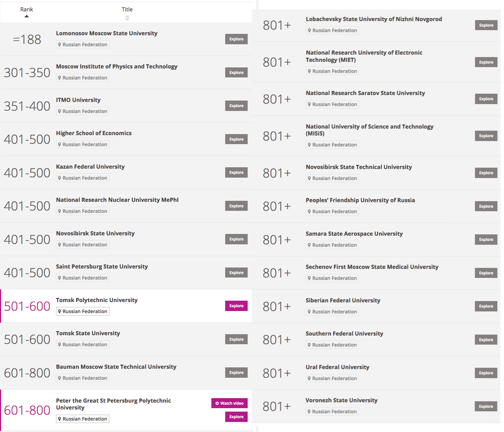Open National Research University of Electronic Technology link
This screenshot has height=432, width=504.
tap(364, 56)
